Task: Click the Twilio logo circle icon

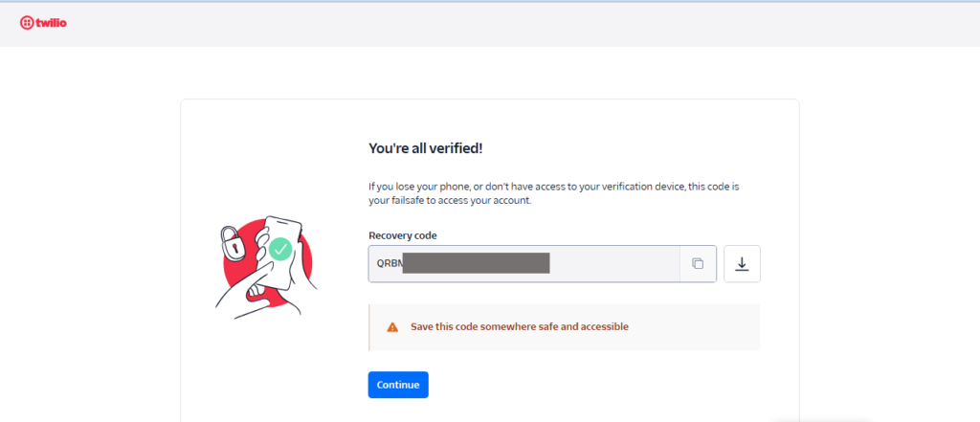Action: pyautogui.click(x=27, y=23)
